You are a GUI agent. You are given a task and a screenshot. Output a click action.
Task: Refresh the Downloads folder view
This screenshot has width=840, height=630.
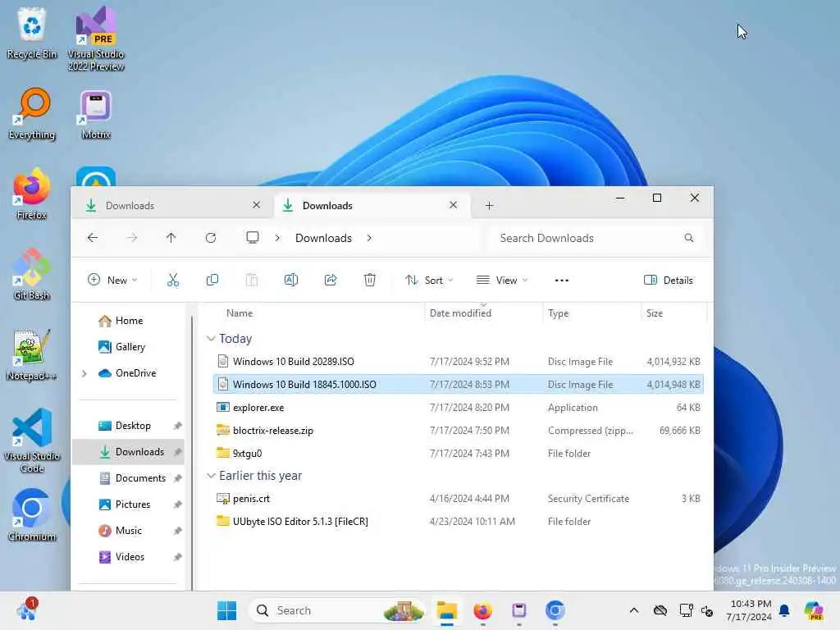[211, 238]
